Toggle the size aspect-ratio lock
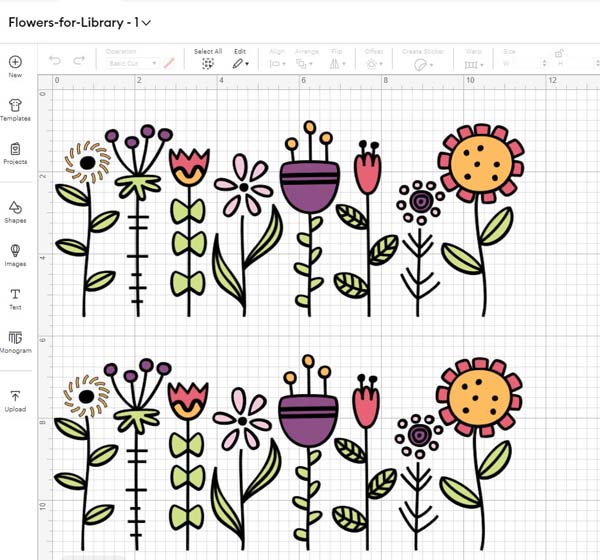 coord(559,53)
